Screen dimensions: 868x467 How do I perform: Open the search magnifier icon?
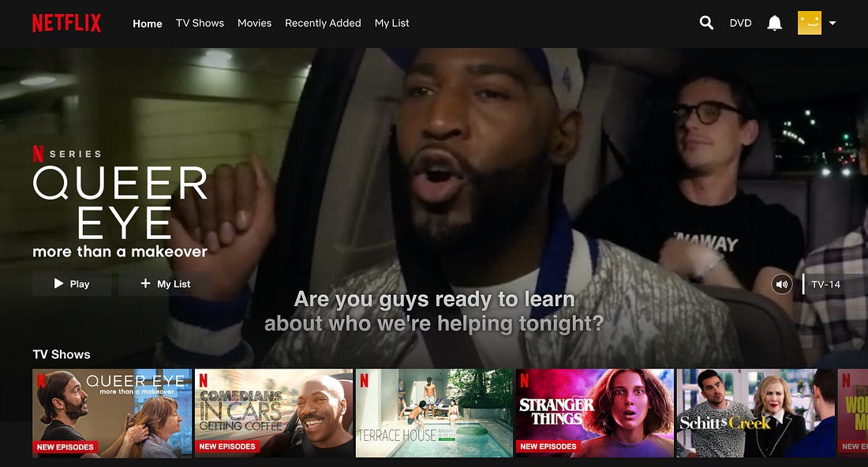click(x=706, y=23)
